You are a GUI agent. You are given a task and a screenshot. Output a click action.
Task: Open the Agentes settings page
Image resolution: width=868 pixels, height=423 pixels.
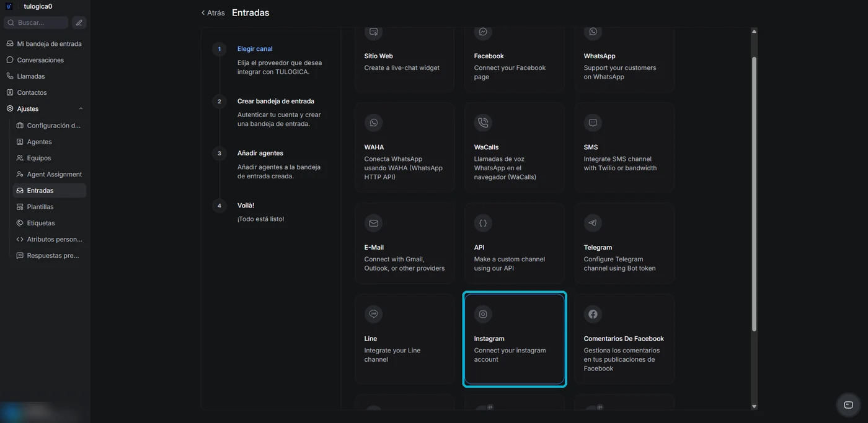[49, 142]
